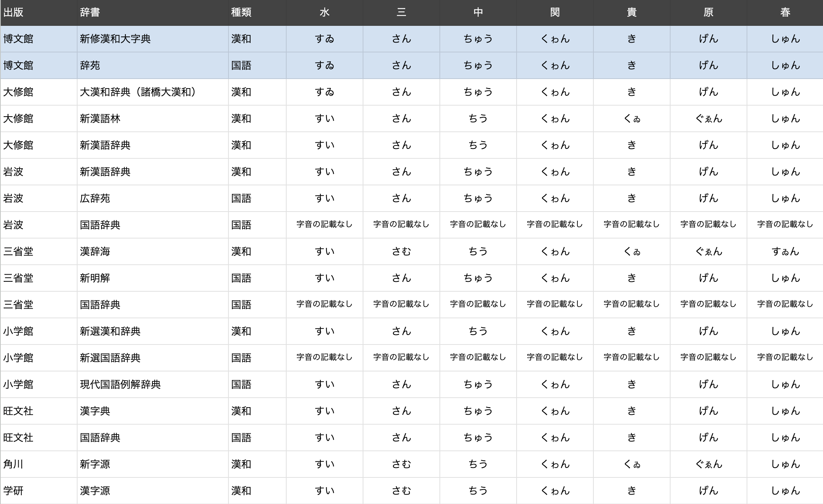Click the 新漢語林 cell
The height and width of the screenshot is (504, 823).
click(x=152, y=118)
